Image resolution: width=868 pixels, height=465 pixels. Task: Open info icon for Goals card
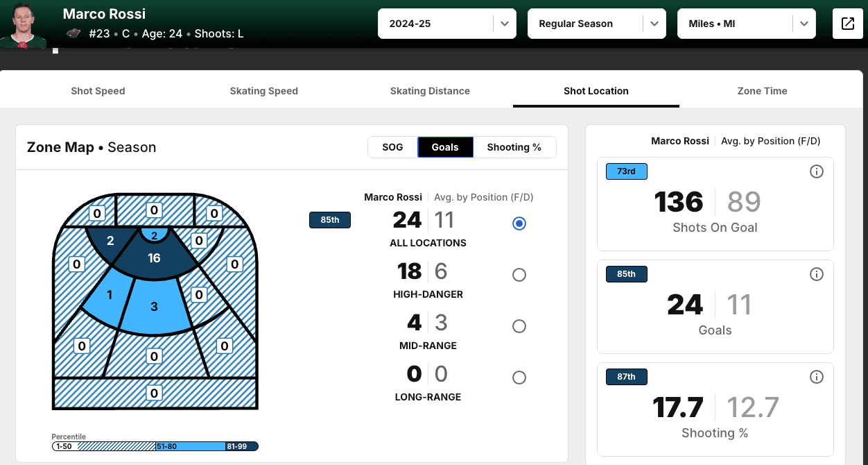pyautogui.click(x=817, y=274)
